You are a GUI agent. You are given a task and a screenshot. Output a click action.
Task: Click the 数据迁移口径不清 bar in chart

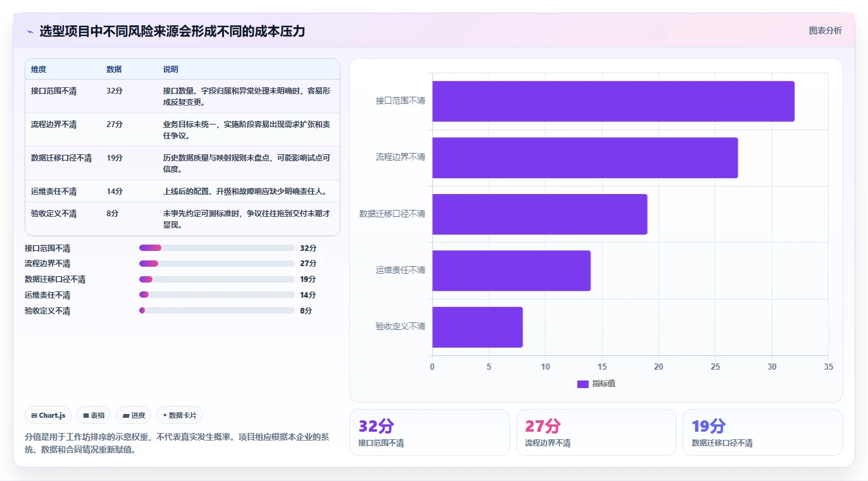click(x=540, y=214)
